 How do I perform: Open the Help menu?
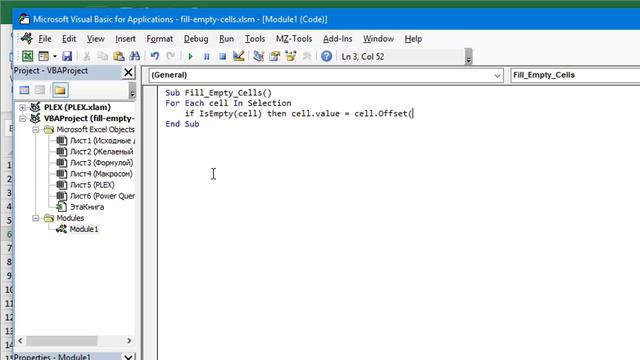[413, 39]
